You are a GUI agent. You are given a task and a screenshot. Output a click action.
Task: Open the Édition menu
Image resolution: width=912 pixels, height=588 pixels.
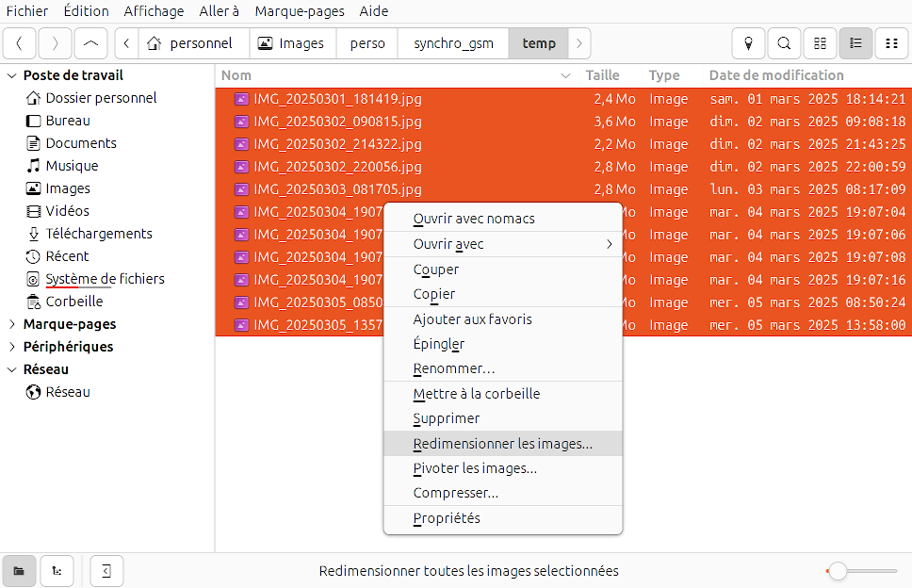86,11
